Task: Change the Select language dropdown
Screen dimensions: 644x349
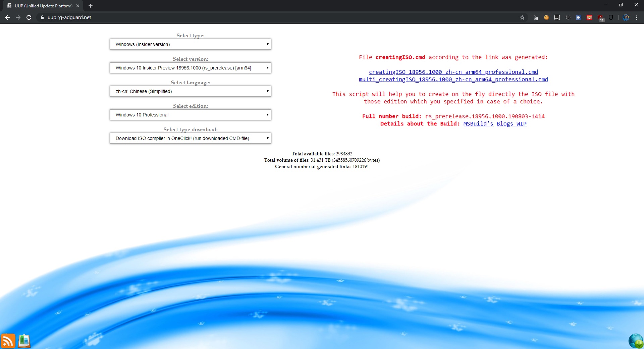Action: 191,91
